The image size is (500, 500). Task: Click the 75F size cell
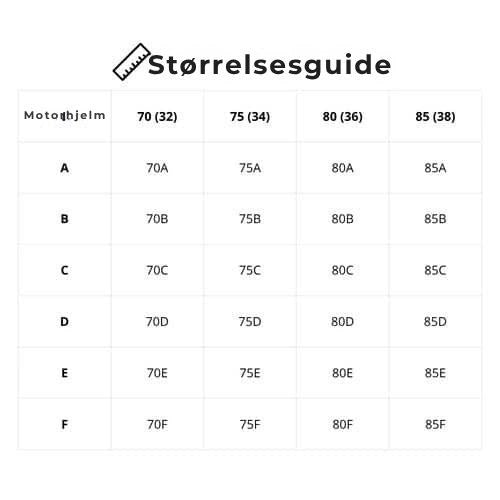click(250, 424)
